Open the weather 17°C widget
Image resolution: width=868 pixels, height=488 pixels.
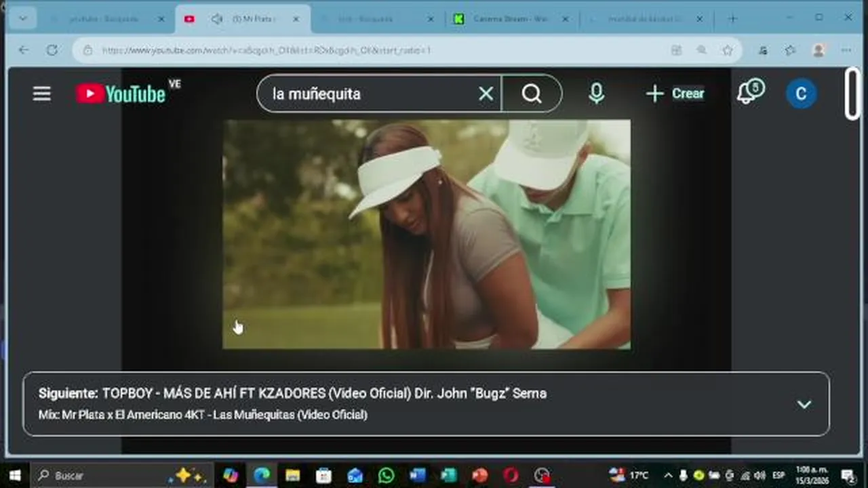click(x=629, y=476)
